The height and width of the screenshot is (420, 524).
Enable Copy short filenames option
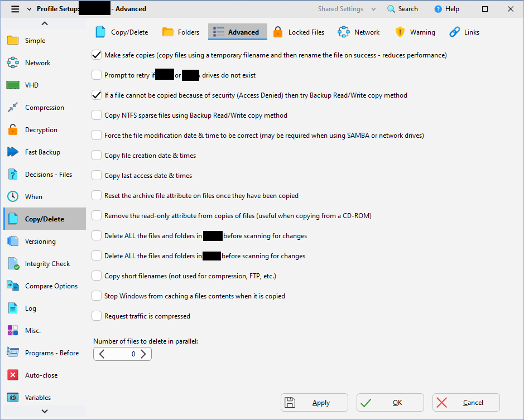tap(97, 276)
